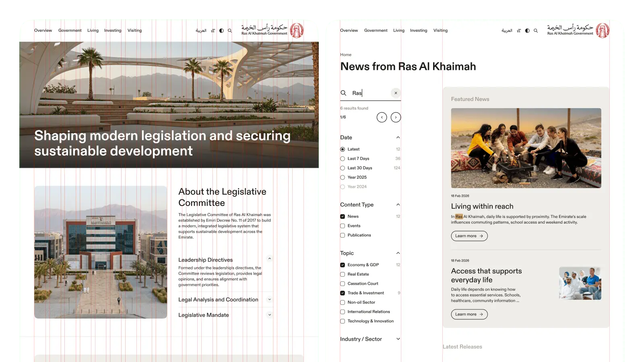
Task: Select the Year 2025 radio option
Action: (343, 177)
